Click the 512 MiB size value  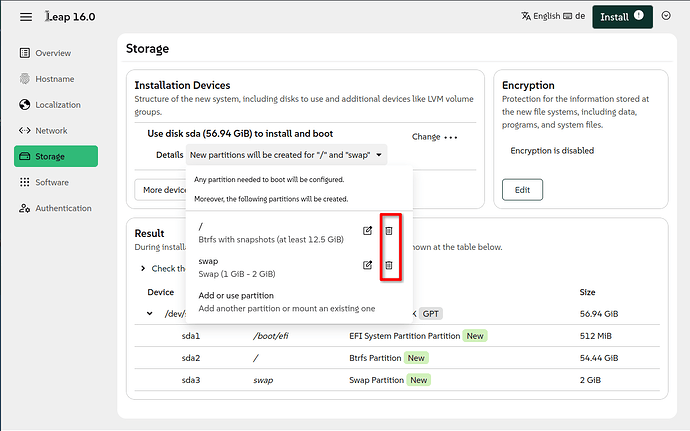[x=595, y=336]
